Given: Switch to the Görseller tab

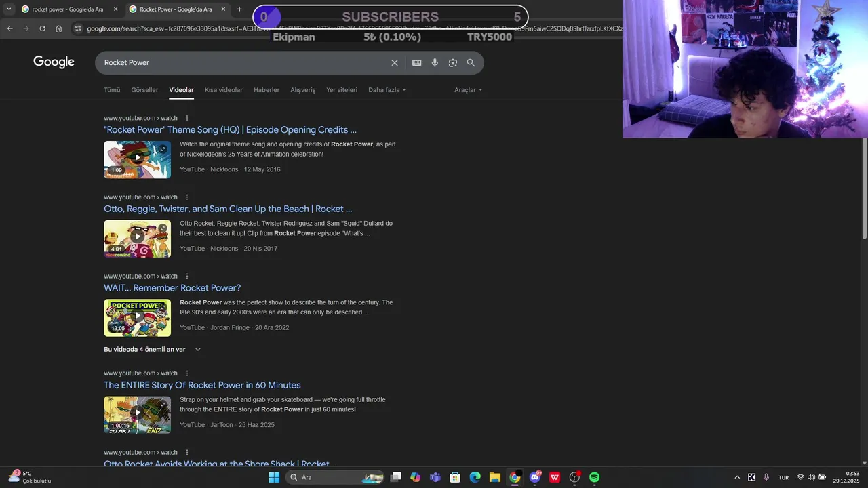Looking at the screenshot, I should point(144,90).
